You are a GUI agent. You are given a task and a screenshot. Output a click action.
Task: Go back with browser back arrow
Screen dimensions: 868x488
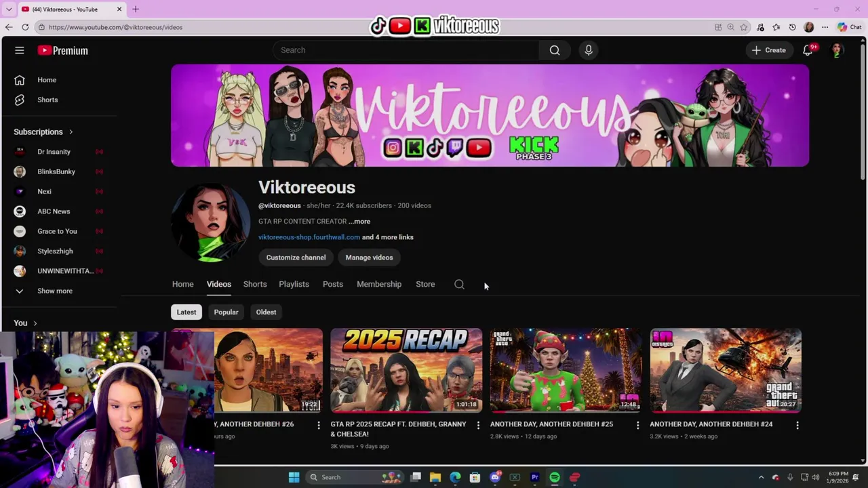click(x=9, y=27)
